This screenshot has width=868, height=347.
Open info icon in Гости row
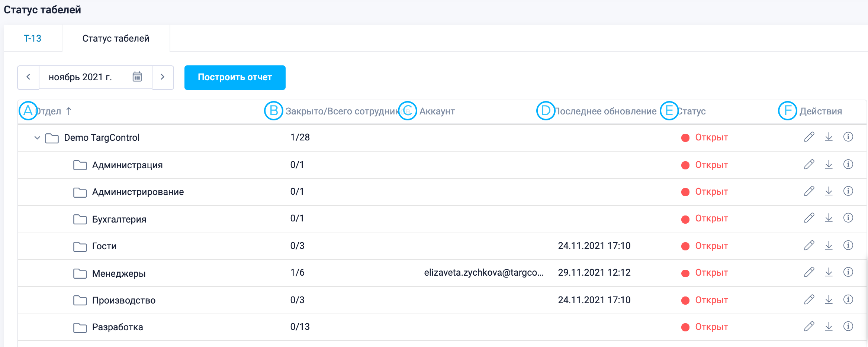point(848,246)
